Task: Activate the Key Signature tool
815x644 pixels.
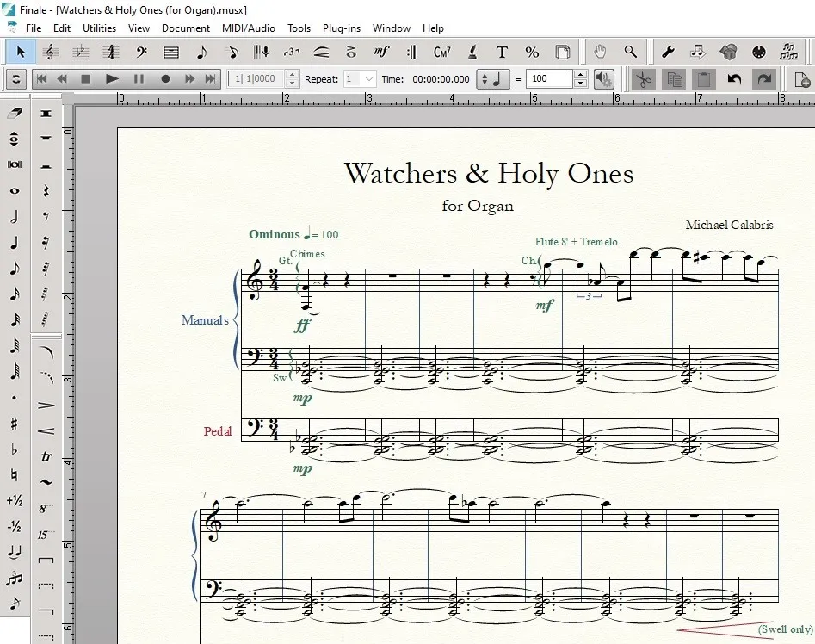Action: [81, 52]
